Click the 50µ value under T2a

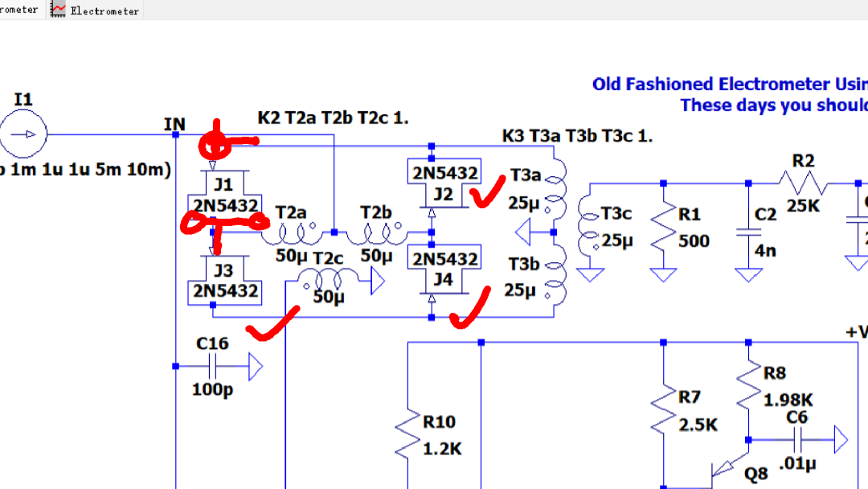click(292, 256)
